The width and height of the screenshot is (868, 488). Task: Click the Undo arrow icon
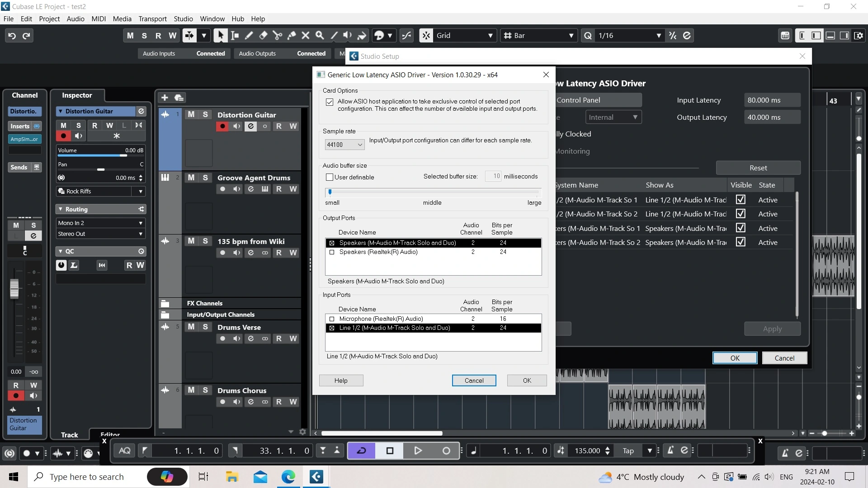click(x=12, y=36)
